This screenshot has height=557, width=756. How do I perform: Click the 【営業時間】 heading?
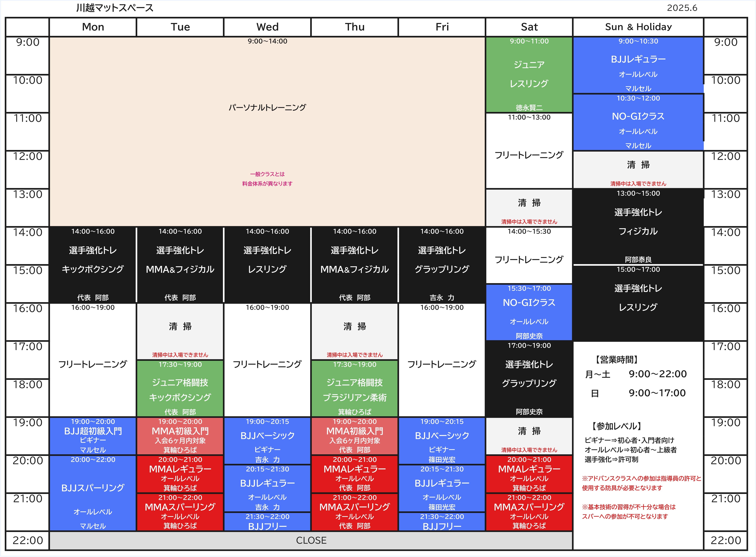pyautogui.click(x=616, y=360)
